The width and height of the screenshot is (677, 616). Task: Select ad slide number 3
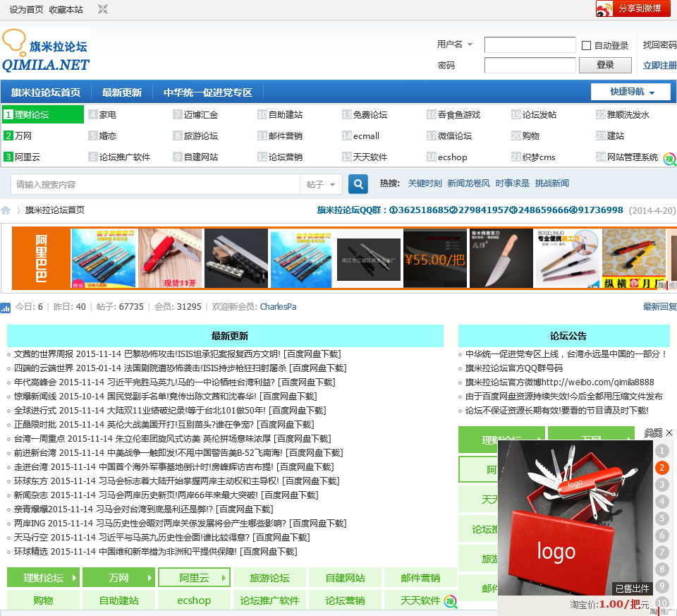click(x=662, y=485)
